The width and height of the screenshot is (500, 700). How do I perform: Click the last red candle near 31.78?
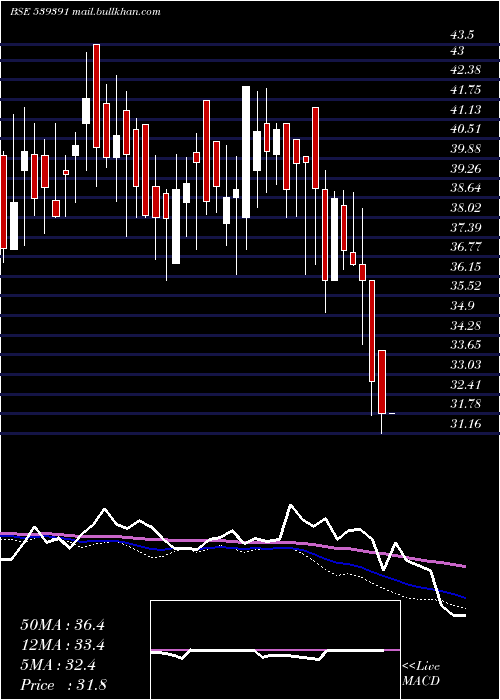pyautogui.click(x=382, y=382)
